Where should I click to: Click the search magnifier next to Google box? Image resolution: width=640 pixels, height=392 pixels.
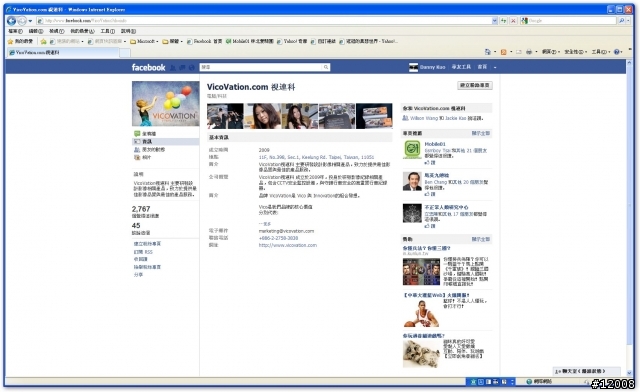coord(622,20)
